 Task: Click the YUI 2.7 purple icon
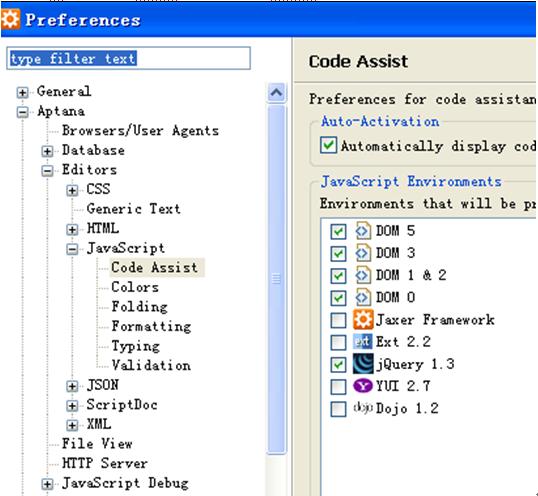tap(363, 386)
